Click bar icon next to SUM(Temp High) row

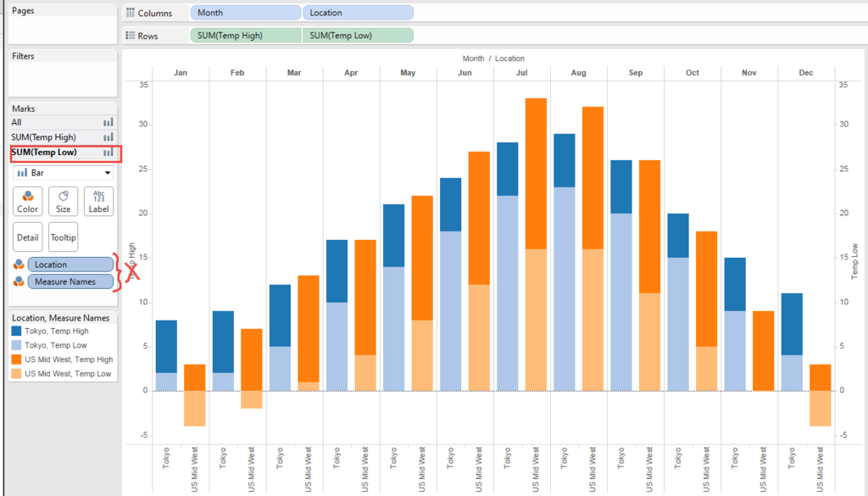(108, 137)
